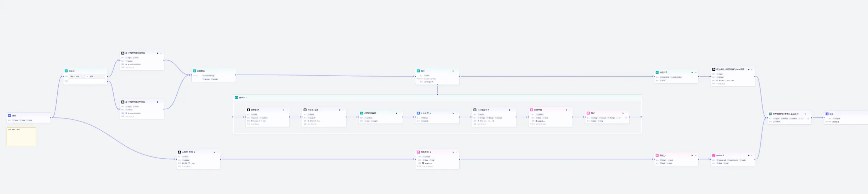Run the 循环 loop node
868x194 pixels.
[453, 71]
